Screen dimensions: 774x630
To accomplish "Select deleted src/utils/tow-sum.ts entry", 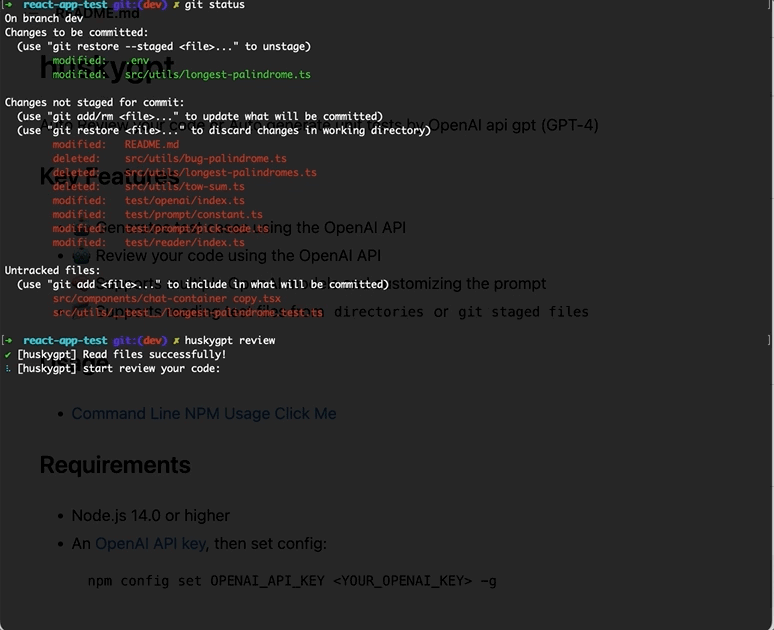I will pyautogui.click(x=149, y=187).
